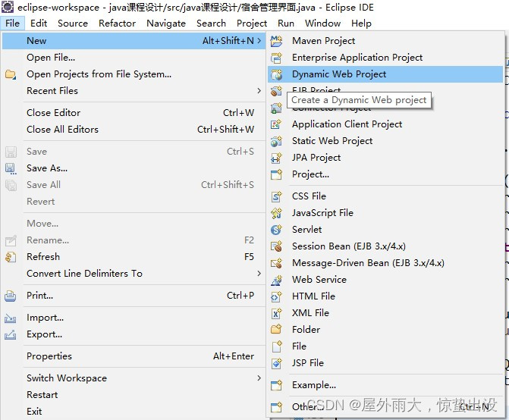Click the Enterprise Application Project icon
Screen dimensions: 509x420
(276, 58)
